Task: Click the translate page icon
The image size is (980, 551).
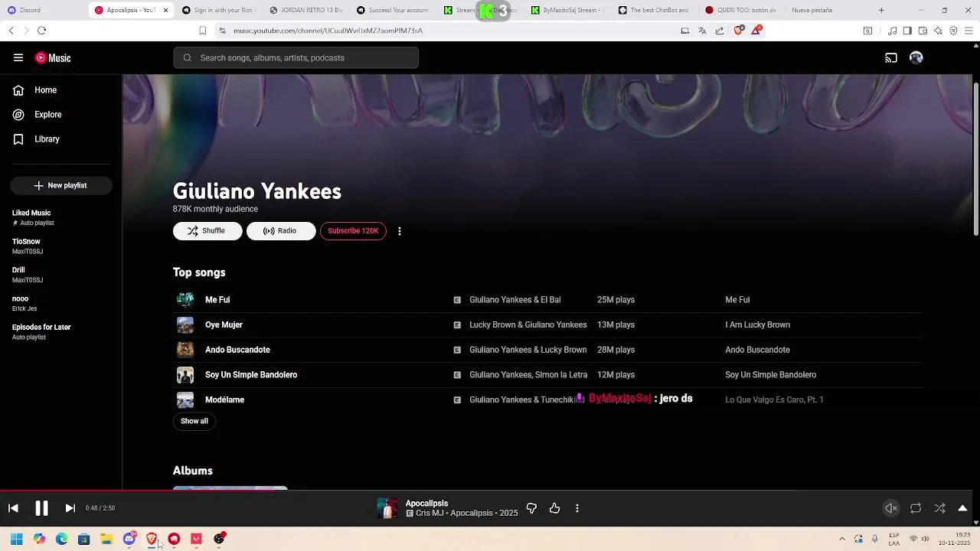Action: [x=702, y=31]
